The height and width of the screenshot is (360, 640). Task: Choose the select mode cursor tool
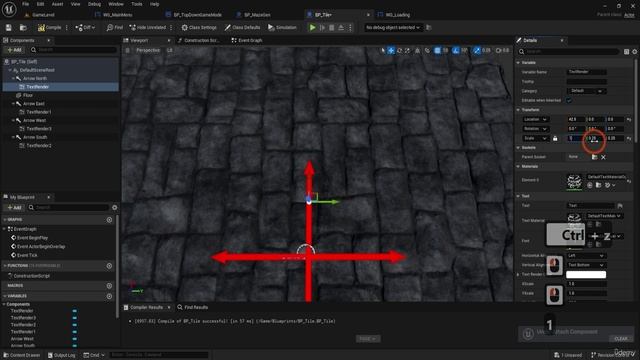pyautogui.click(x=383, y=51)
